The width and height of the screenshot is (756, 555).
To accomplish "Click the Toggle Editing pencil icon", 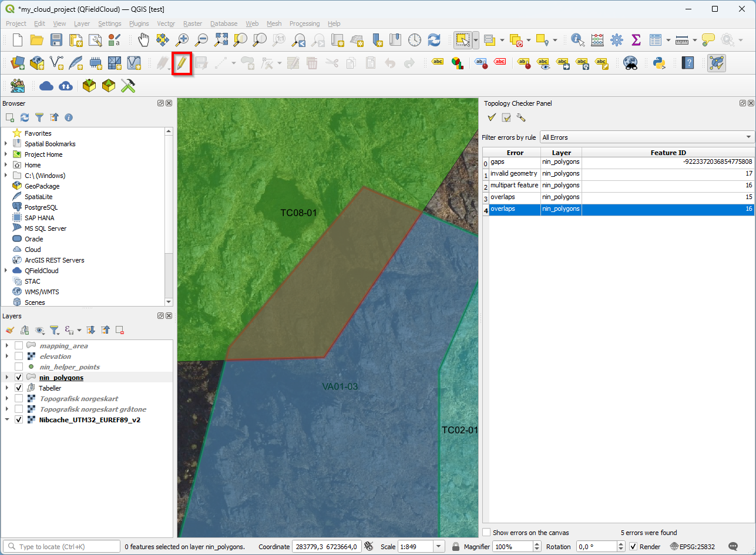I will click(x=182, y=63).
